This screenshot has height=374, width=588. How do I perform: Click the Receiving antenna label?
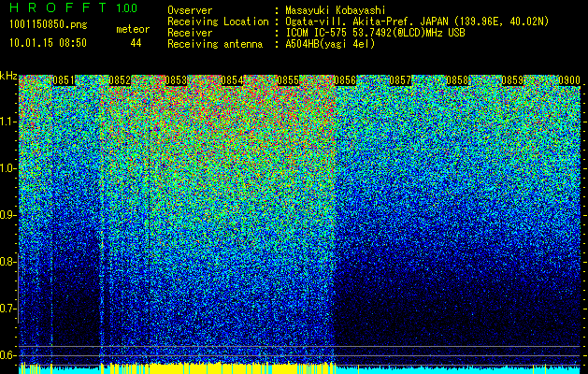tap(215, 44)
